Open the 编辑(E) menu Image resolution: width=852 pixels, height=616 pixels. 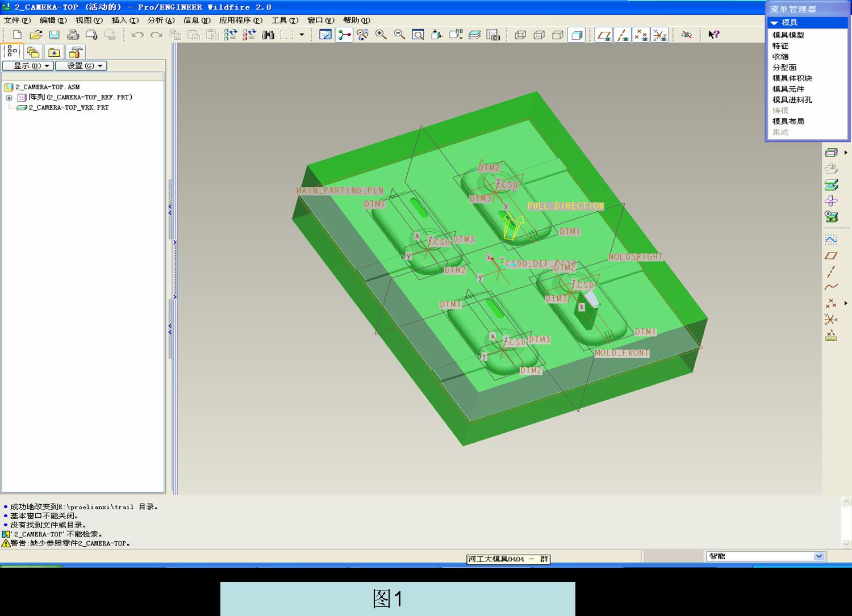(x=53, y=20)
